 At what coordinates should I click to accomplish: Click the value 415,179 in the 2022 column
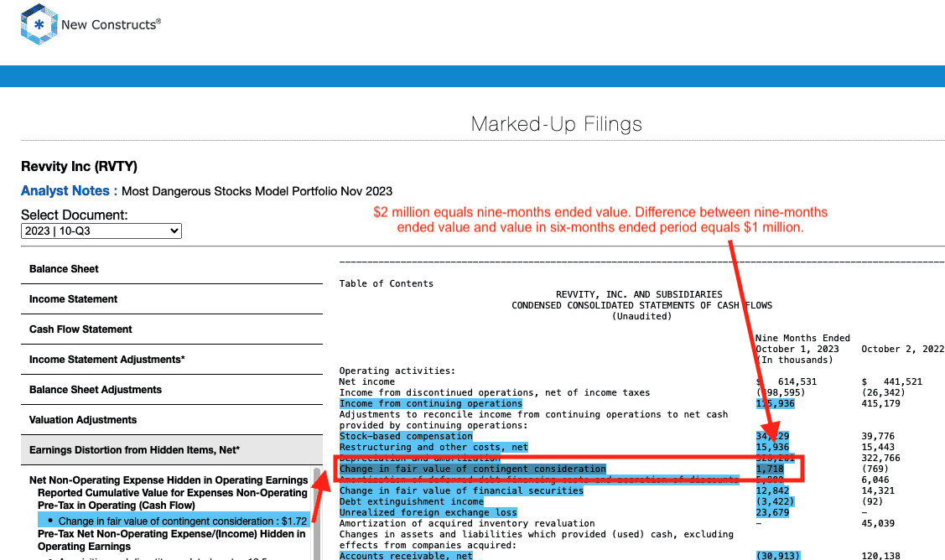pos(880,404)
